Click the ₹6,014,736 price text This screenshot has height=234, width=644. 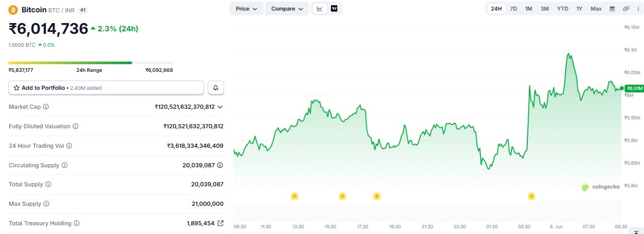pyautogui.click(x=48, y=29)
